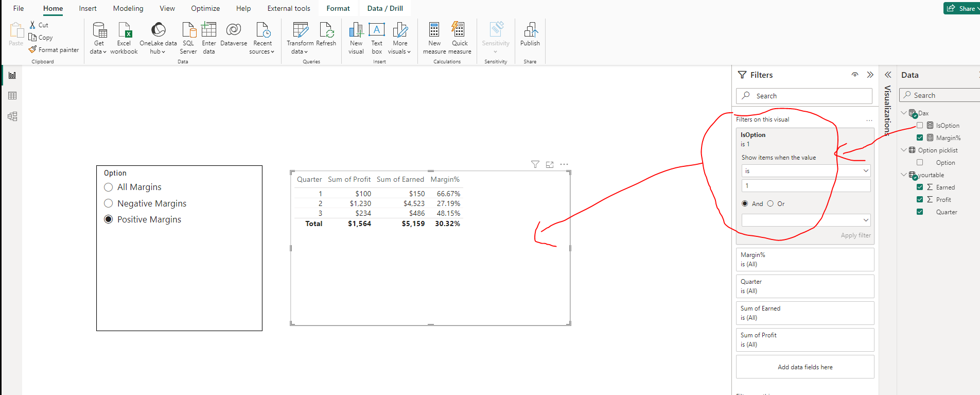Open OneLake data hub
Image resolution: width=980 pixels, height=395 pixels.
[158, 38]
